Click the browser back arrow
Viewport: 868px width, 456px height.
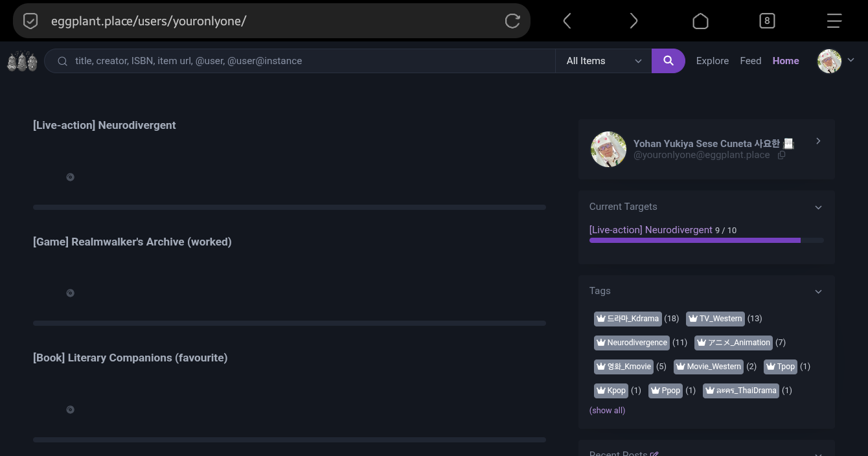[567, 21]
